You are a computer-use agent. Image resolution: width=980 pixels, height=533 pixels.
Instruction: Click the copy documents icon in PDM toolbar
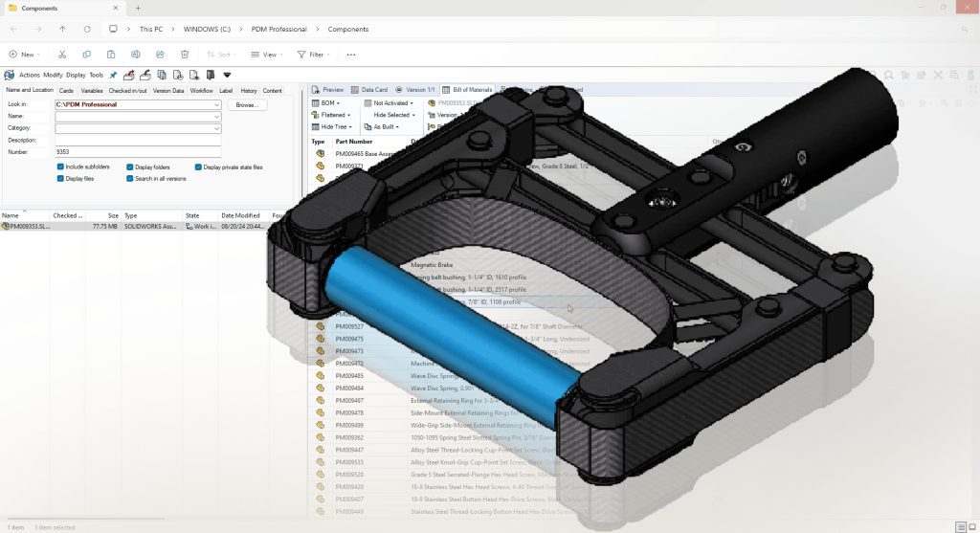(161, 75)
